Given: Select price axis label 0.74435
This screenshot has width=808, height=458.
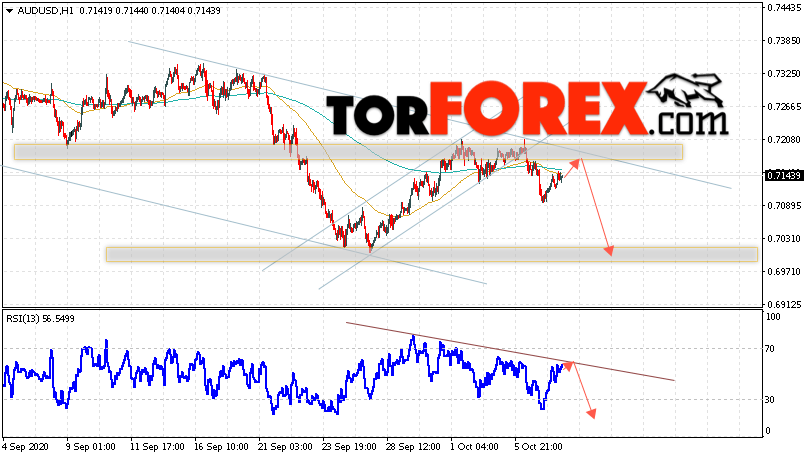Looking at the screenshot, I should 784,7.
